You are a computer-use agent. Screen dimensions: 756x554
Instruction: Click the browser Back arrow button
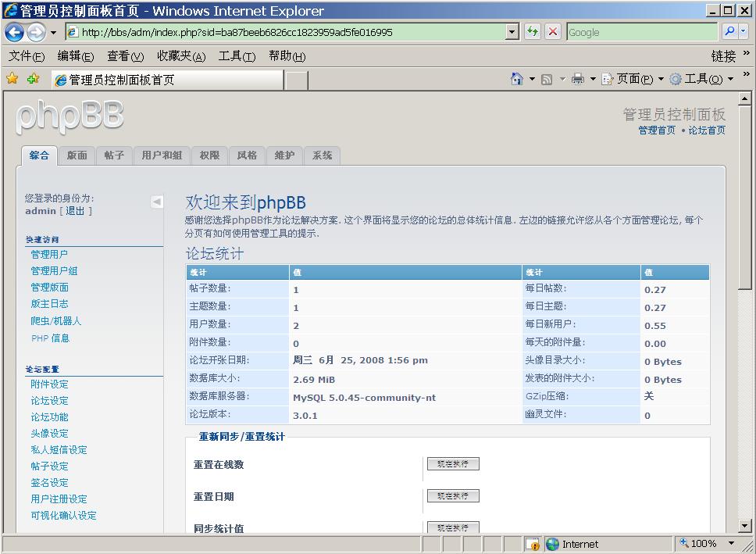click(14, 32)
